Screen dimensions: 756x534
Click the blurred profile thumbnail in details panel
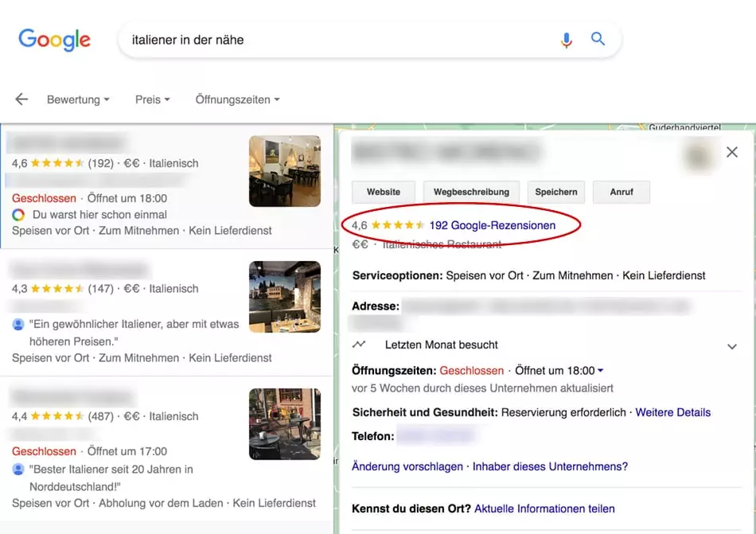point(698,156)
